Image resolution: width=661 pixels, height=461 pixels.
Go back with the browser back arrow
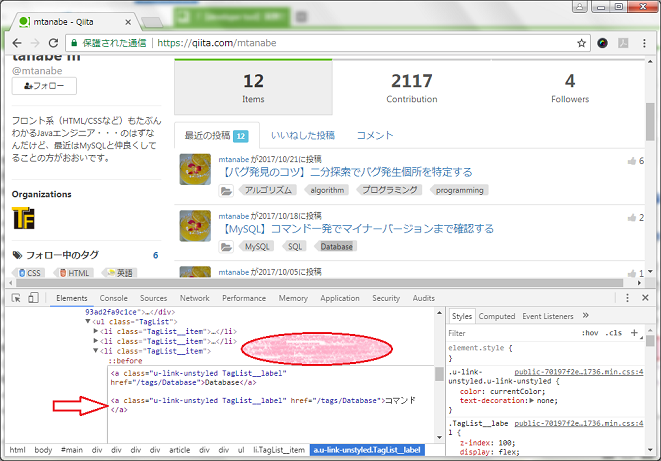(17, 43)
